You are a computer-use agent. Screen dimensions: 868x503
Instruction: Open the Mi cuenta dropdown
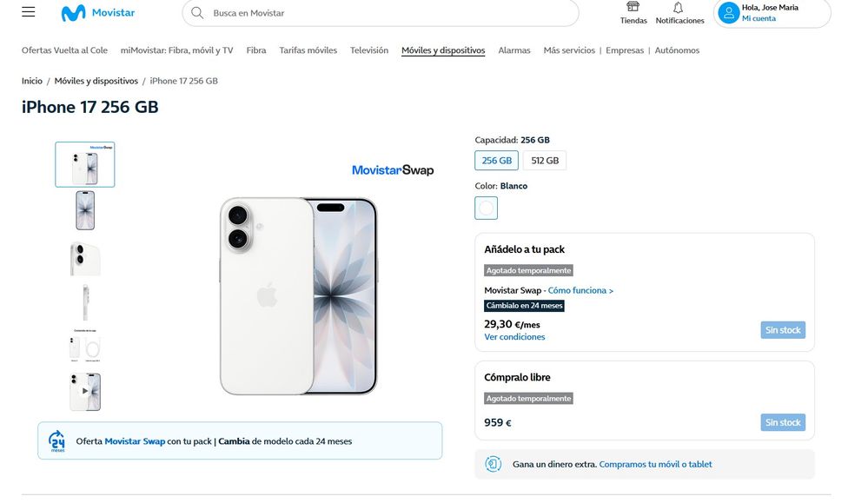coord(759,18)
